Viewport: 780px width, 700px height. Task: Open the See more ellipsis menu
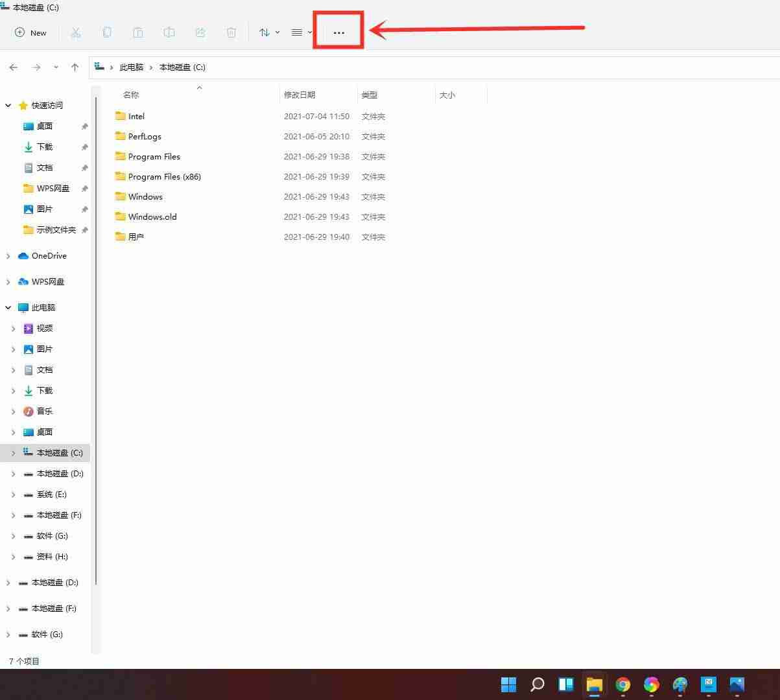point(338,32)
